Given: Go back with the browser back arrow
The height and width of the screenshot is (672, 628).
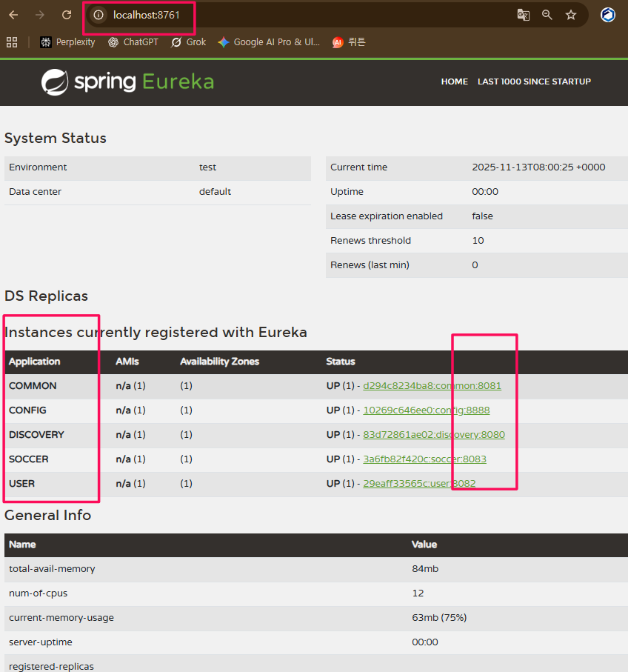Looking at the screenshot, I should pos(13,15).
